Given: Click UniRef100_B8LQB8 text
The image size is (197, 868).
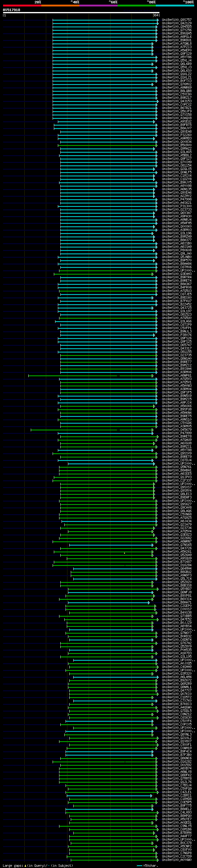Looking at the screenshot, I should 177,91.
